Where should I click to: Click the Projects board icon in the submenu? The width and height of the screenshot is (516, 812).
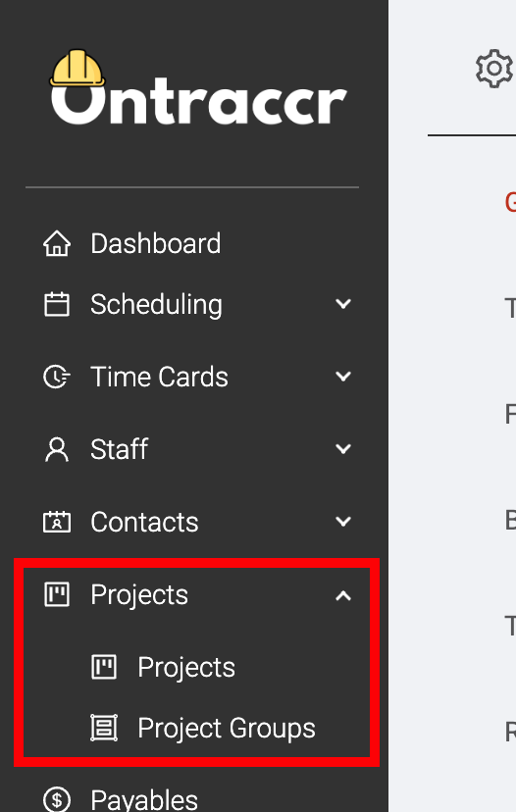click(x=104, y=667)
